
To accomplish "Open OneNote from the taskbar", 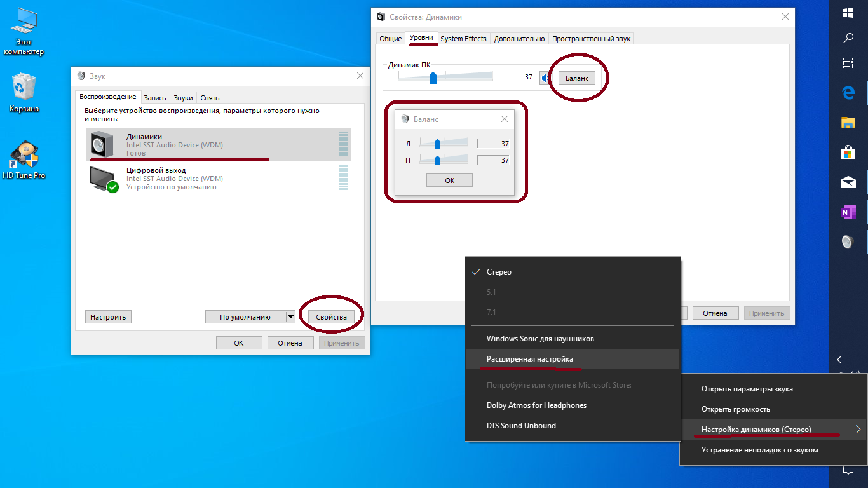I will 850,212.
